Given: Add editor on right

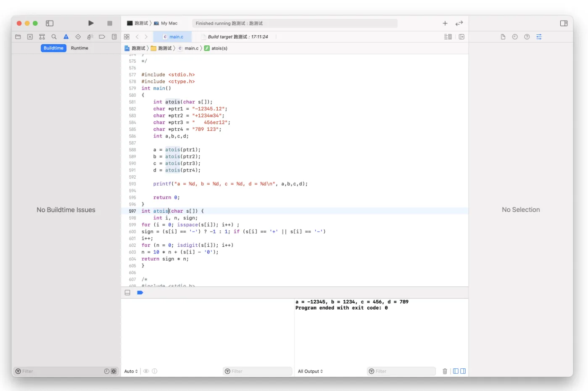Looking at the screenshot, I should pos(461,37).
